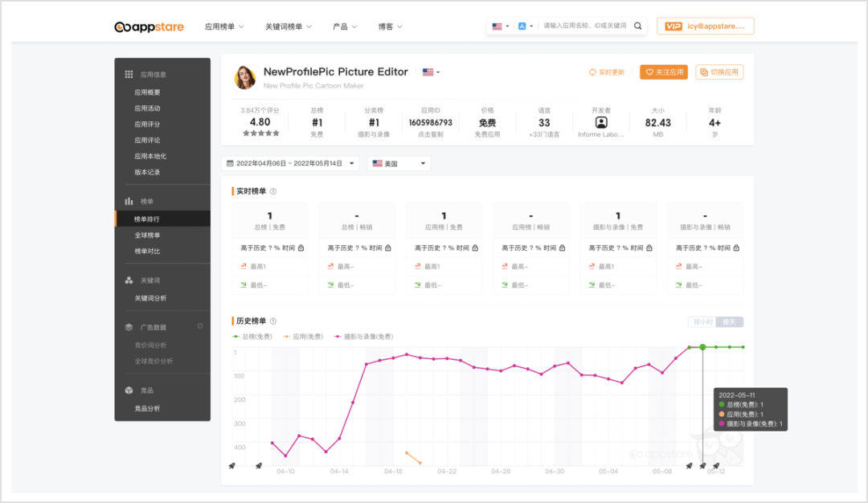Toggle 摄影与录像(免费) legend series
This screenshot has height=503, width=868.
[x=363, y=337]
